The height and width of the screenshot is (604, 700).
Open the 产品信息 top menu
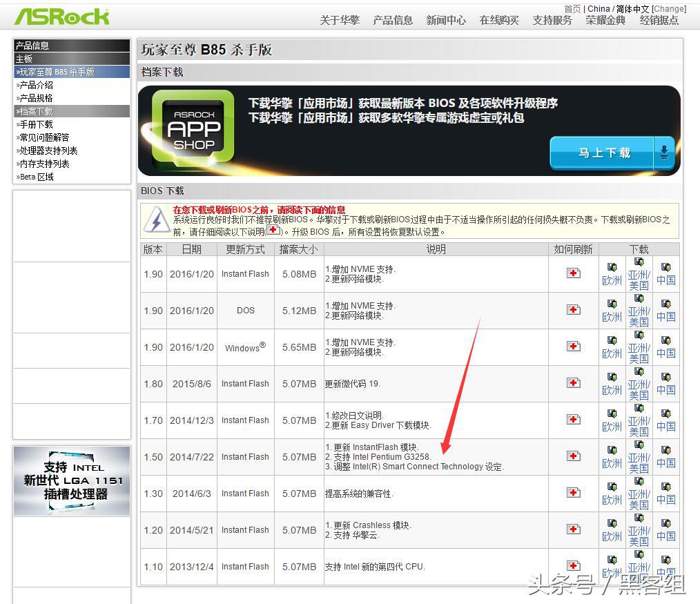click(393, 20)
